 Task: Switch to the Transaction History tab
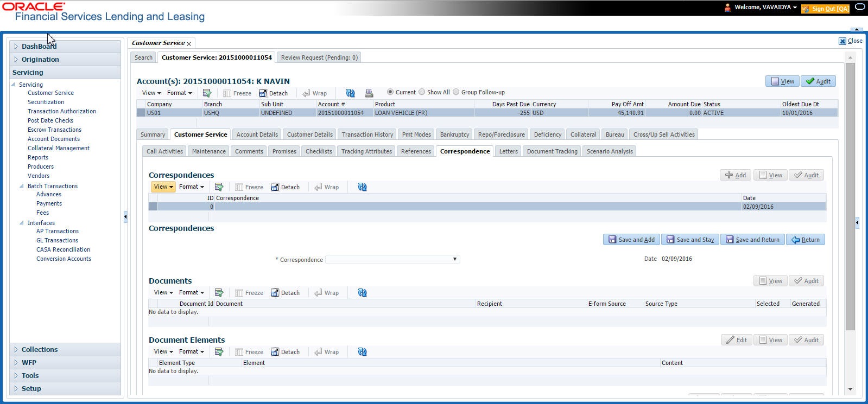[368, 134]
